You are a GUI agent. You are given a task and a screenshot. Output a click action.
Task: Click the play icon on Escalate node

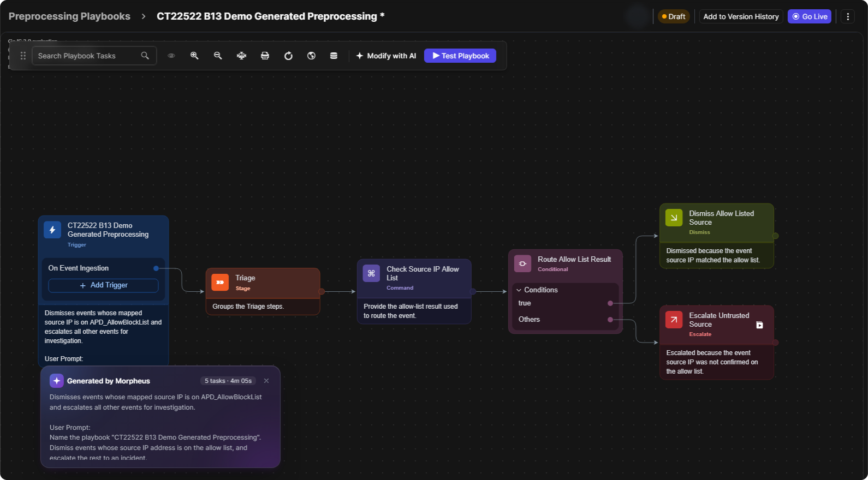pyautogui.click(x=759, y=325)
